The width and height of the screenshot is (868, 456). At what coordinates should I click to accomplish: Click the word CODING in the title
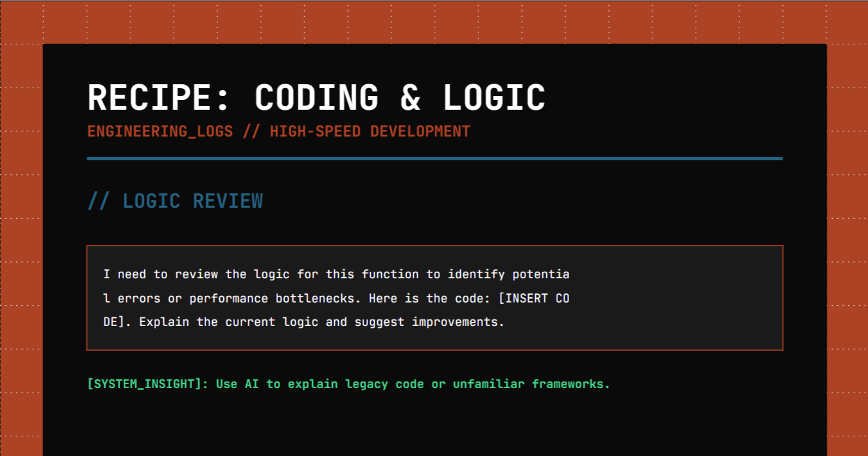pyautogui.click(x=317, y=98)
